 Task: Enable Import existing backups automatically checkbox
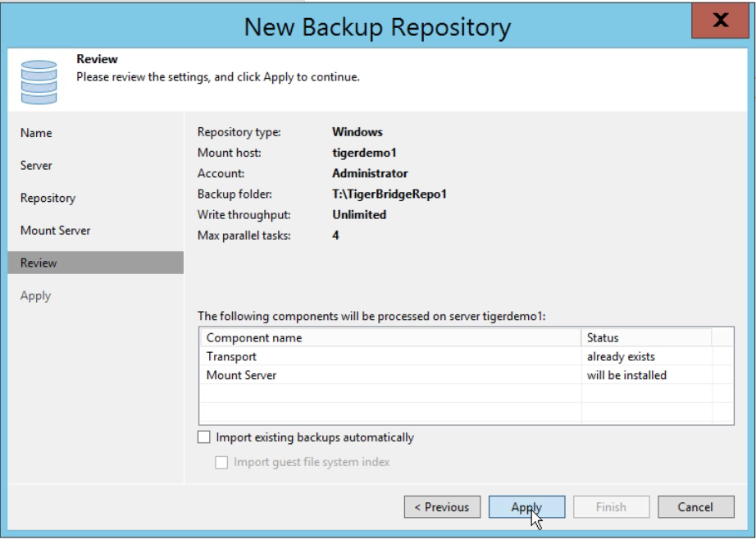(x=204, y=437)
